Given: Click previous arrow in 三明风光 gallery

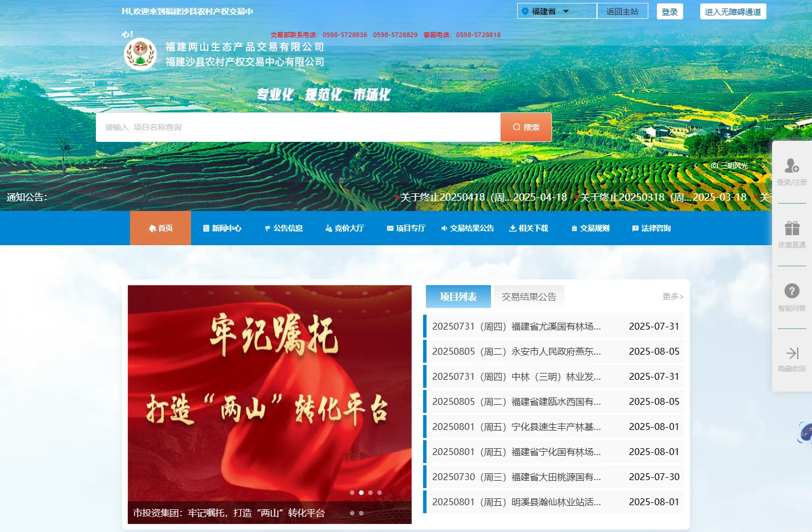Looking at the screenshot, I should [696, 166].
